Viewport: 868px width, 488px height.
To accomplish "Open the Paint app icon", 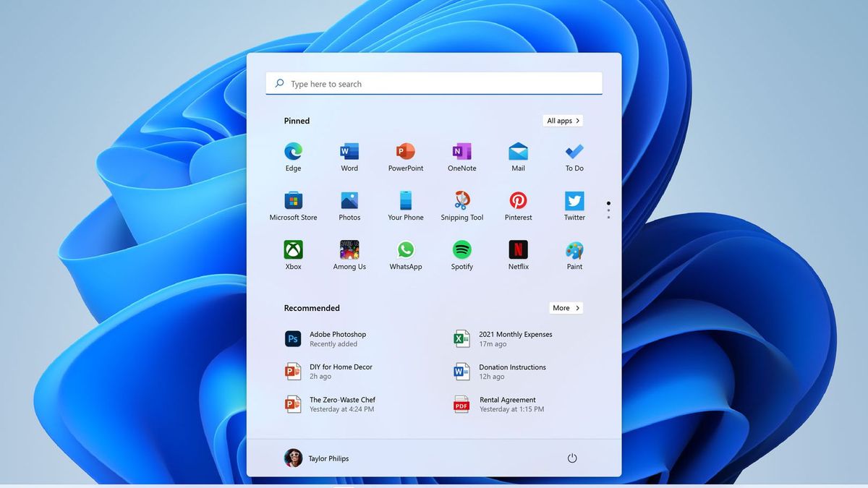I will tap(574, 250).
